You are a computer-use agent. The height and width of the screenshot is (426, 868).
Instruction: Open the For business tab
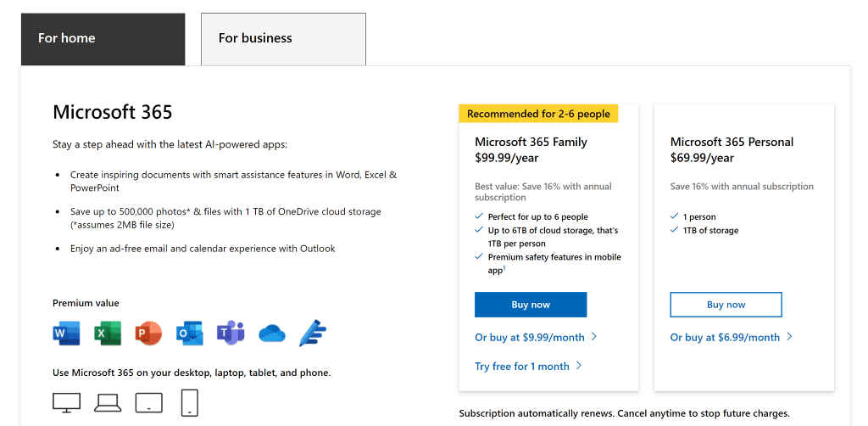click(283, 39)
